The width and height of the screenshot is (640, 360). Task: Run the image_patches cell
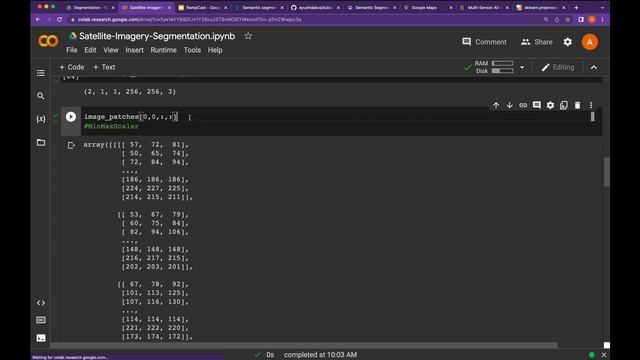pyautogui.click(x=71, y=117)
